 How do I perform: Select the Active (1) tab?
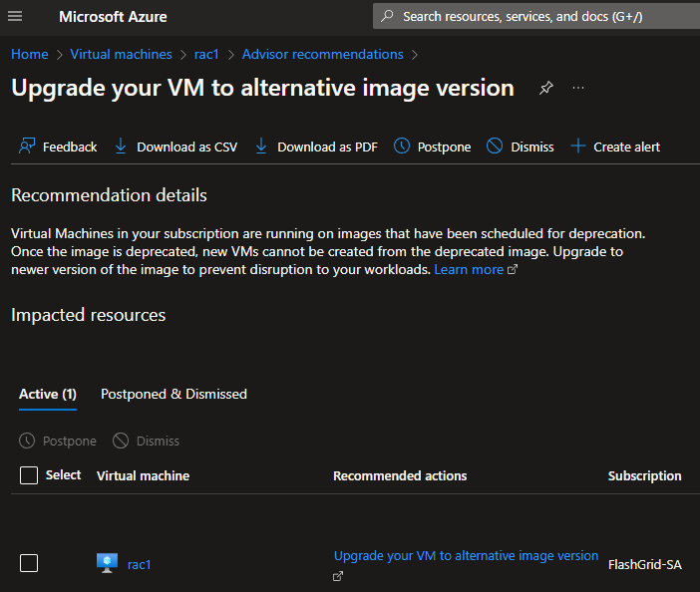pyautogui.click(x=48, y=395)
